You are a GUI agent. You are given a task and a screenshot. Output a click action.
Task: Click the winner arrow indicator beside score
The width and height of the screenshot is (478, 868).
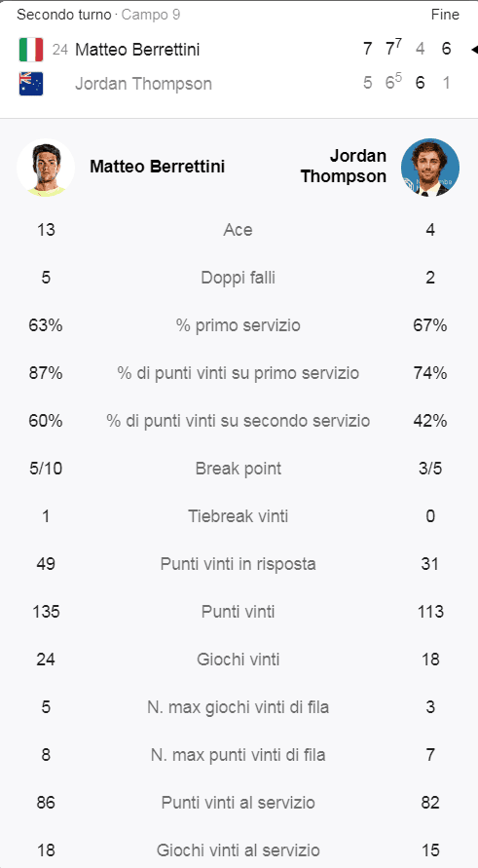(x=474, y=50)
